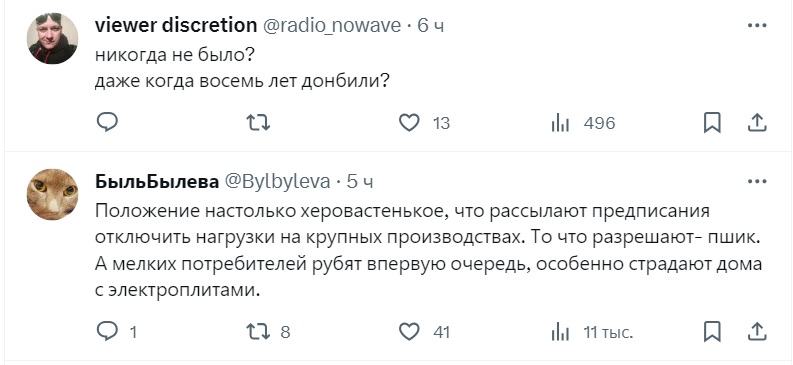Reply to the viewer discretion tweet

[107, 123]
